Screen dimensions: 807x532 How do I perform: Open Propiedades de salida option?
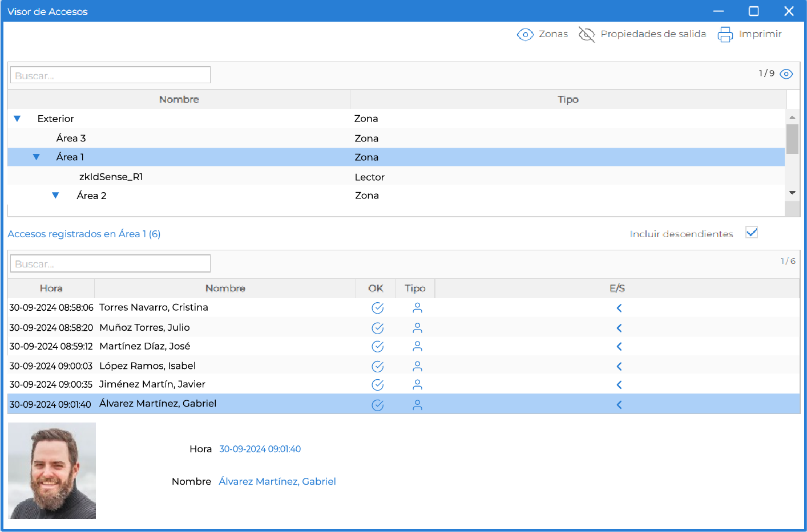(642, 34)
